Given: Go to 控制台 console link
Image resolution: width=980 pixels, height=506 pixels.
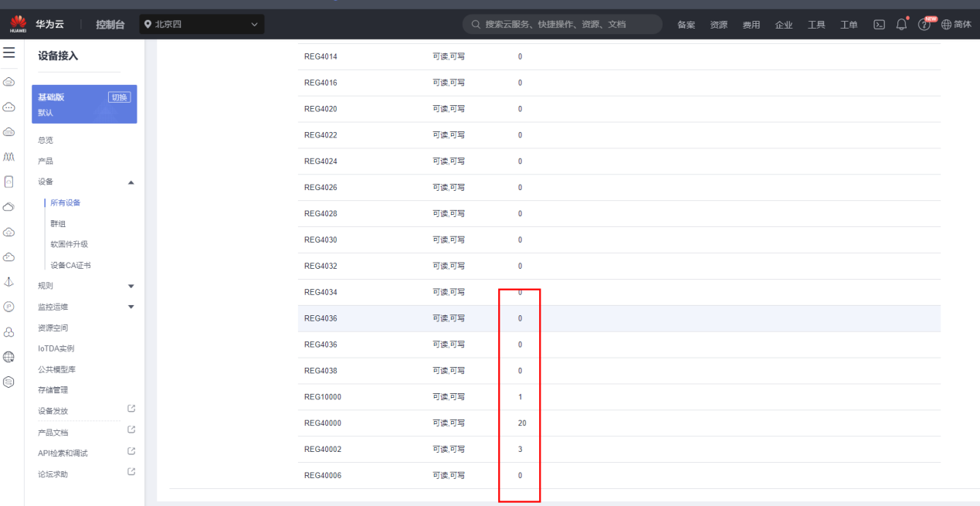Looking at the screenshot, I should [x=110, y=25].
